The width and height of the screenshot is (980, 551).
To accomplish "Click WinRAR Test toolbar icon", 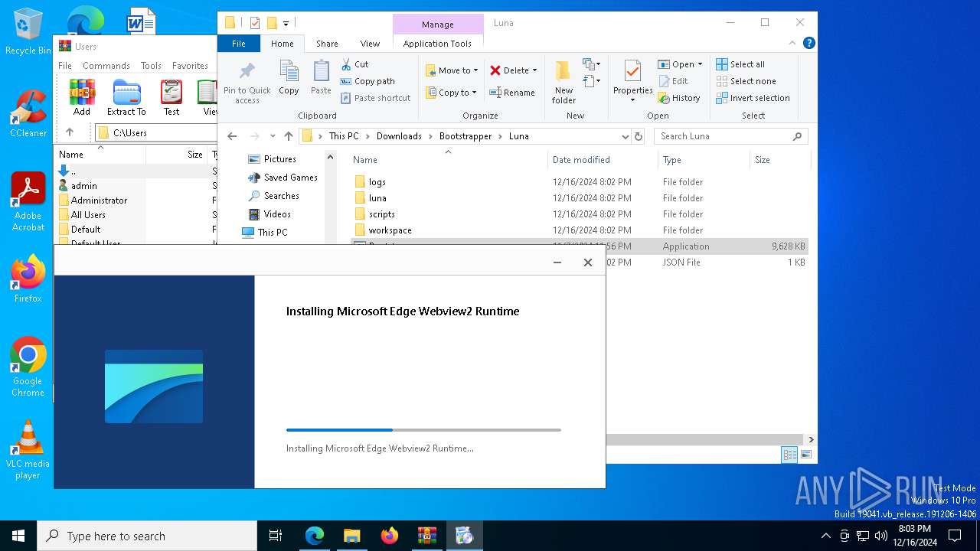I will pos(171,97).
